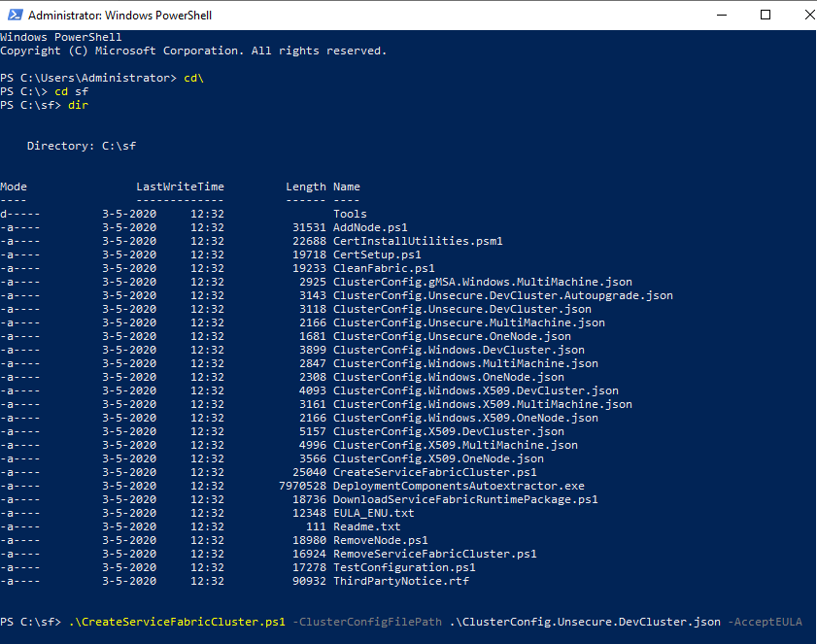The width and height of the screenshot is (817, 644).
Task: Click ClusterConfig.Windows.DevCluster.json entry
Action: [x=459, y=350]
